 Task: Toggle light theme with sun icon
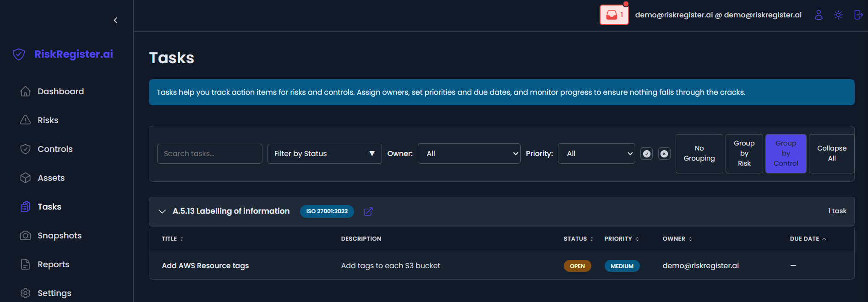pyautogui.click(x=838, y=15)
